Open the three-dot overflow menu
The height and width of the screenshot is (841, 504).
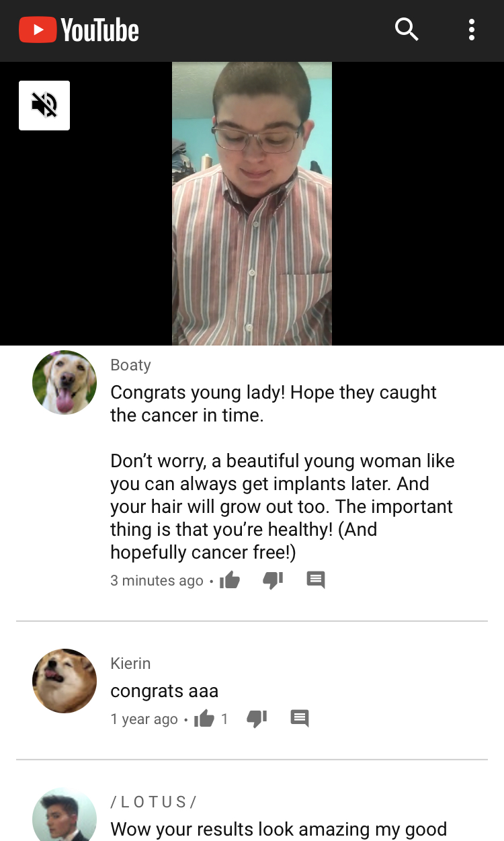(x=472, y=30)
